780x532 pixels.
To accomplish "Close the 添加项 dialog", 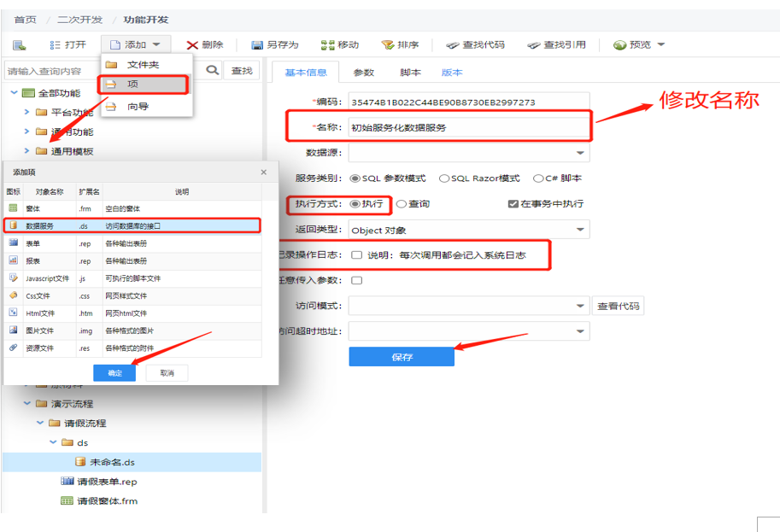I will pos(264,172).
